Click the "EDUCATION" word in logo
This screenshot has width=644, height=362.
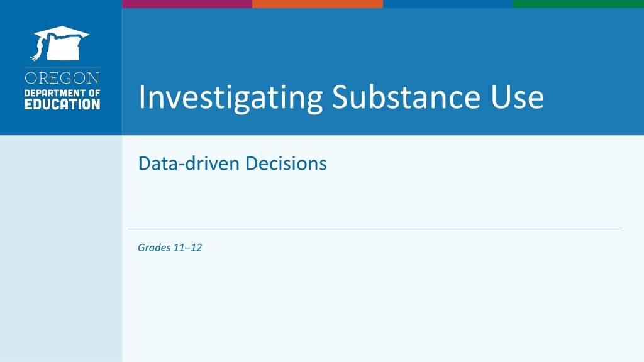(62, 104)
